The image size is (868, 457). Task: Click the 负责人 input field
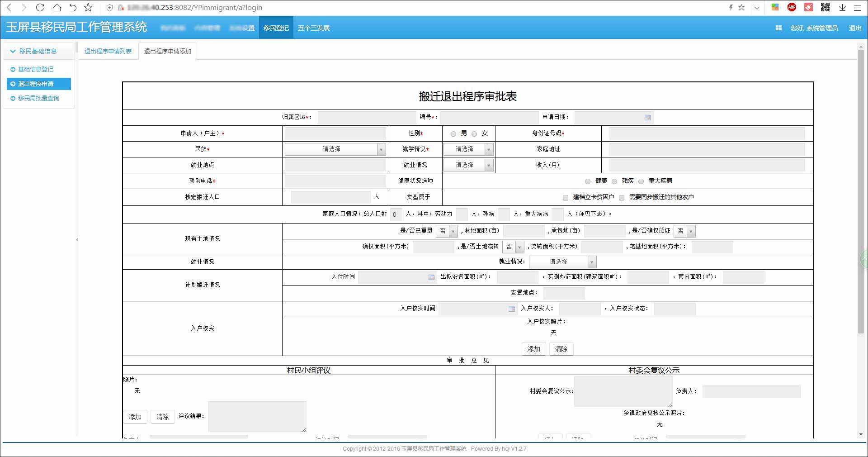[752, 391]
